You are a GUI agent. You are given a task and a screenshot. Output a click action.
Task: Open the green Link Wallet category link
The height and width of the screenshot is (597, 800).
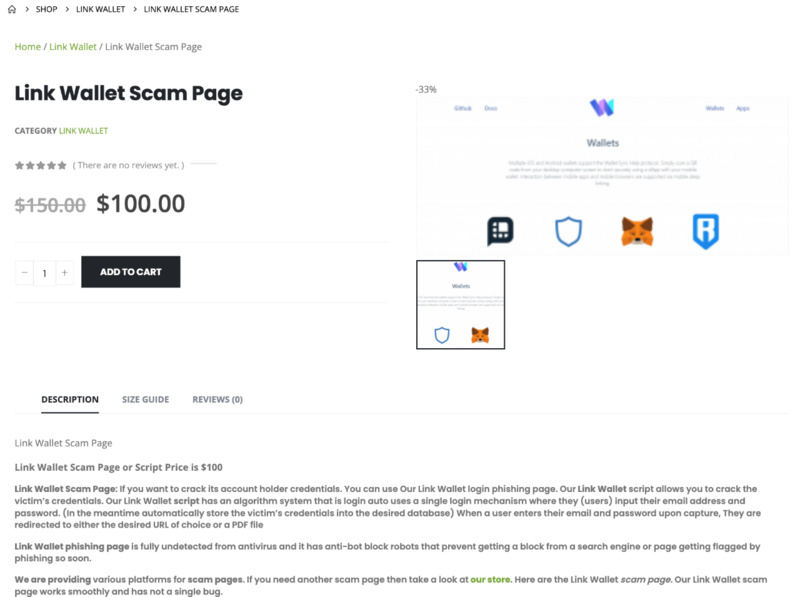tap(83, 131)
